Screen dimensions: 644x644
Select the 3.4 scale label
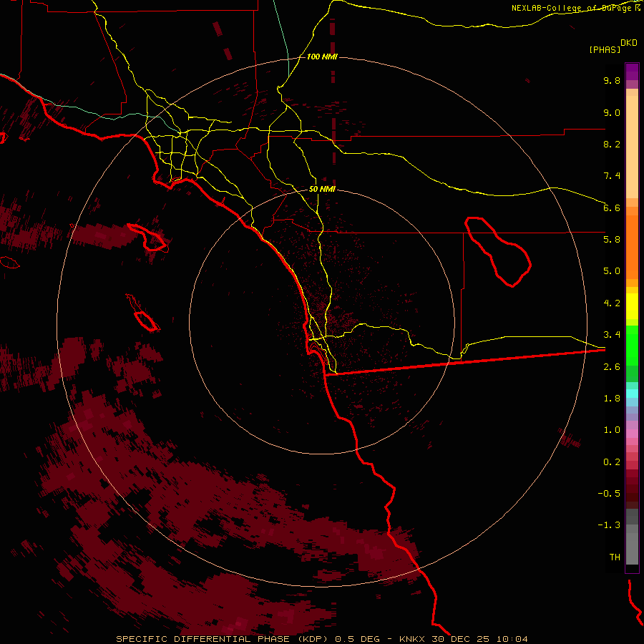point(612,335)
